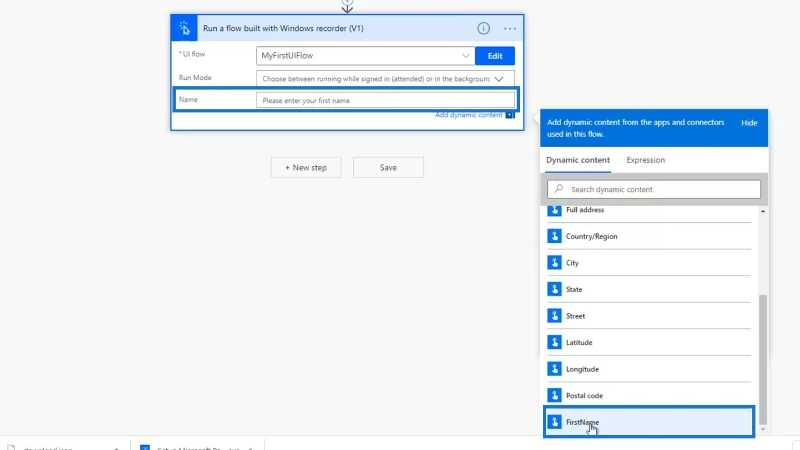Click the Windows recorder action icon
Viewport: 800px width, 450px height.
point(184,29)
